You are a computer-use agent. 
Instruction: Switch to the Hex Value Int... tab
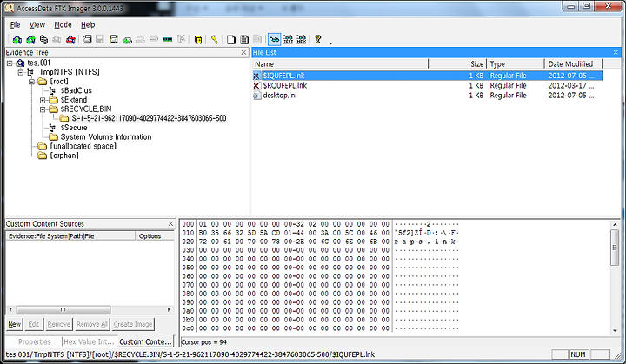[89, 341]
